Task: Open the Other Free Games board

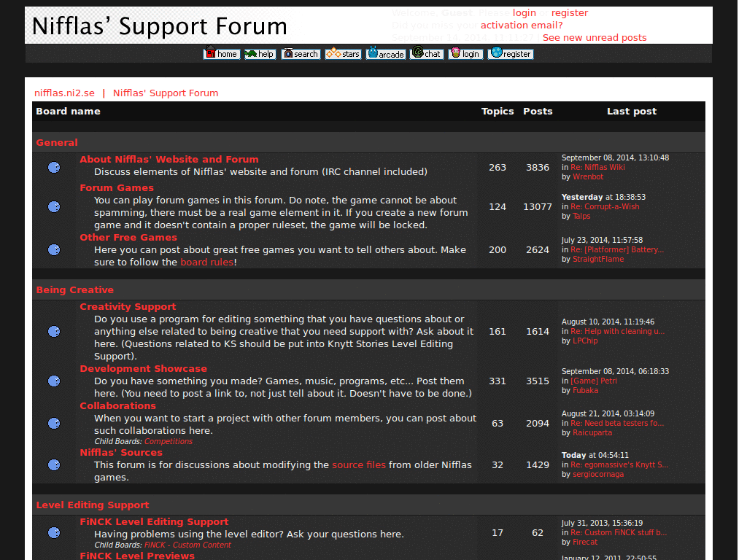Action: 128,237
